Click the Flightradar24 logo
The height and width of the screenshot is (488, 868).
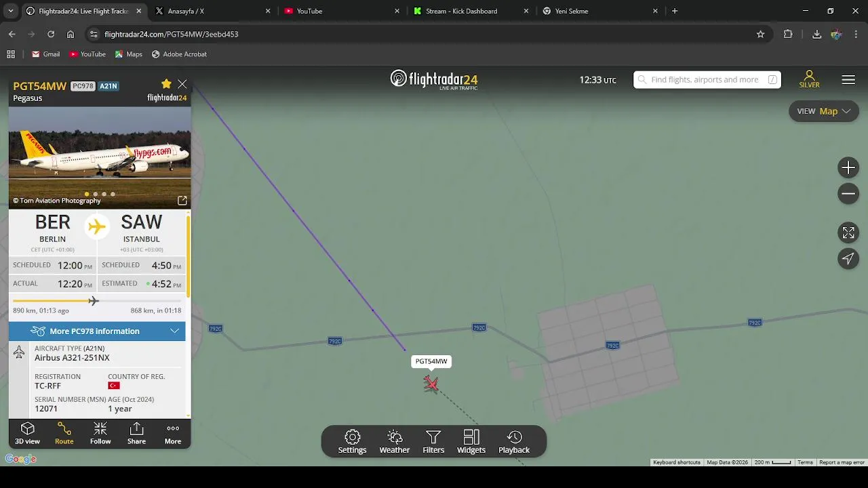(x=434, y=79)
